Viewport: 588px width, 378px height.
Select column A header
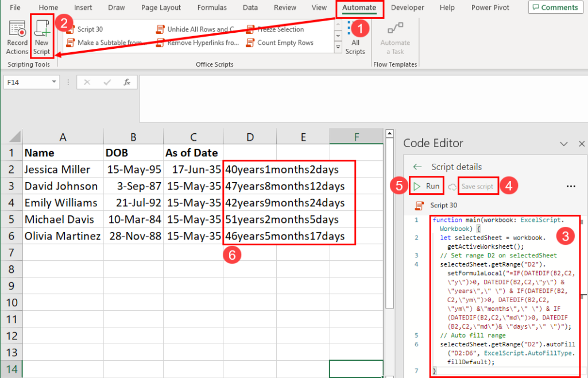[63, 137]
